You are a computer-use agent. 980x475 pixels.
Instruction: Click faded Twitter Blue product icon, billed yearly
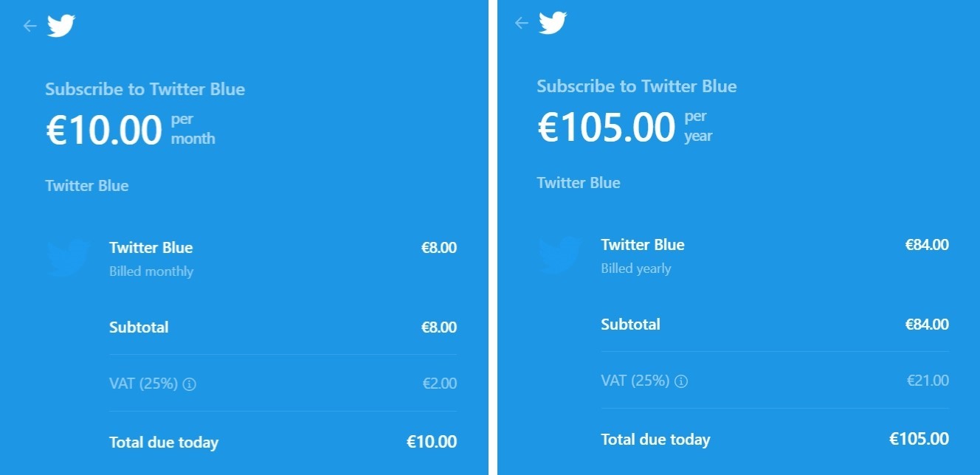click(560, 255)
